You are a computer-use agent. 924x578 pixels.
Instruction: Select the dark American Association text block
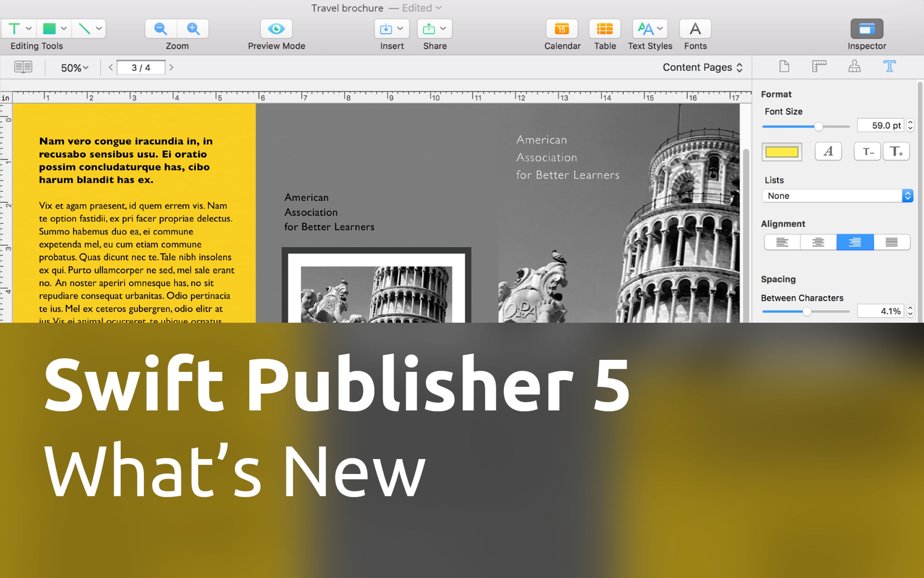click(329, 212)
